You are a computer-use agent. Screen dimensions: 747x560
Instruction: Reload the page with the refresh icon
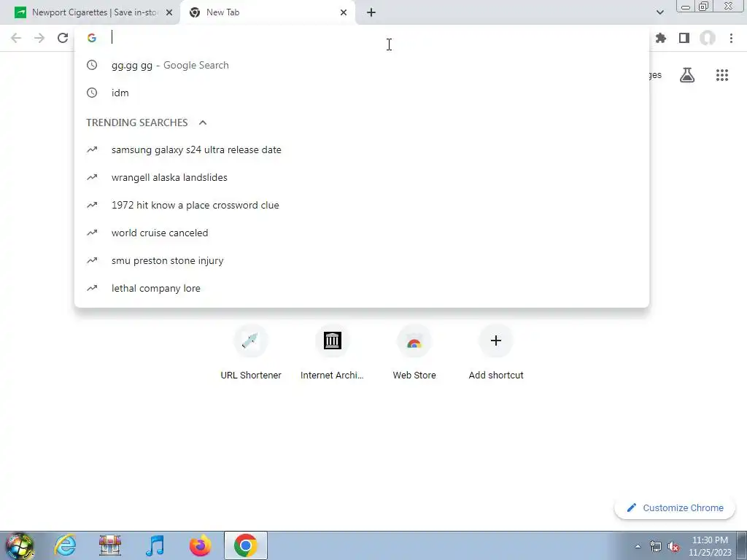coord(63,38)
